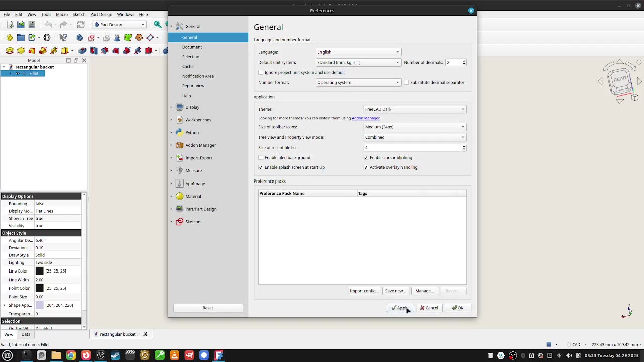Uncheck Enable splash screen at start up
The image size is (644, 362).
(x=261, y=167)
